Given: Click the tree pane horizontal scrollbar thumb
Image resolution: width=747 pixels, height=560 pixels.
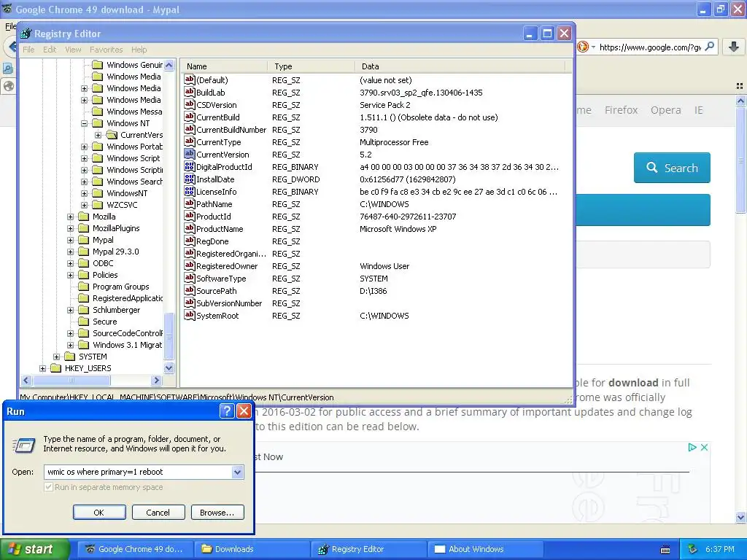Looking at the screenshot, I should [x=71, y=380].
